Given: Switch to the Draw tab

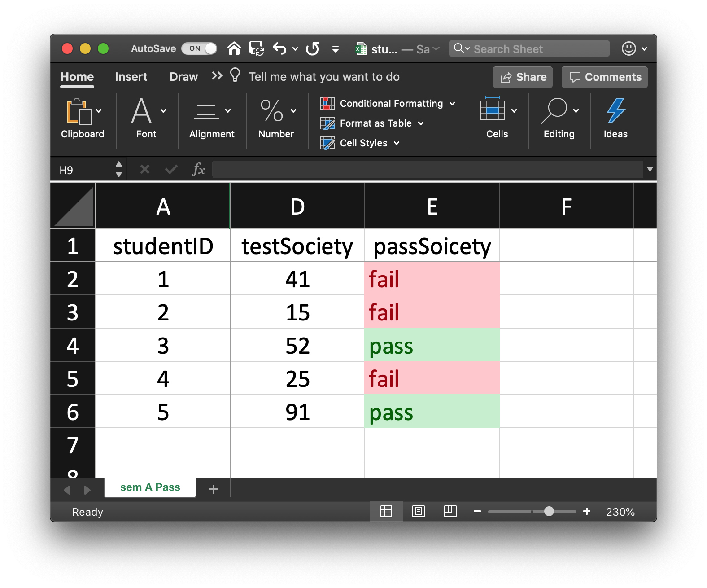Looking at the screenshot, I should [x=183, y=77].
